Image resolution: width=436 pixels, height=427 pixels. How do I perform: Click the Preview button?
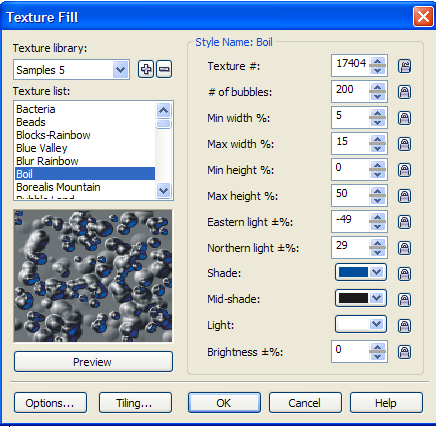click(93, 362)
